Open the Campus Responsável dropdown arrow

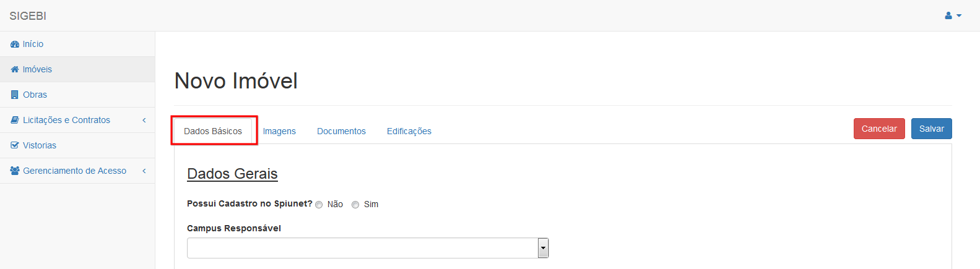[x=543, y=248]
